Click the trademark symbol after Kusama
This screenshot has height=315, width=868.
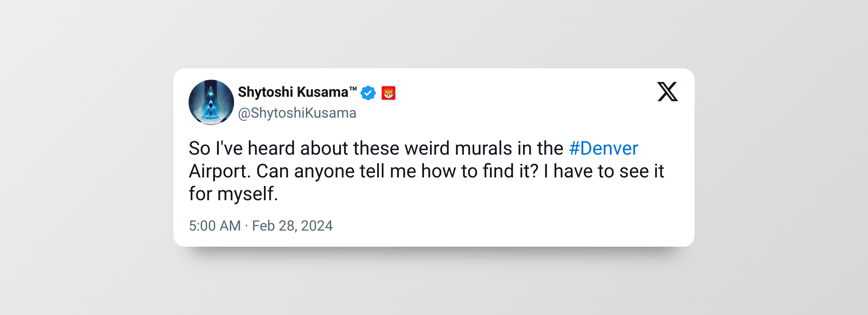click(353, 89)
